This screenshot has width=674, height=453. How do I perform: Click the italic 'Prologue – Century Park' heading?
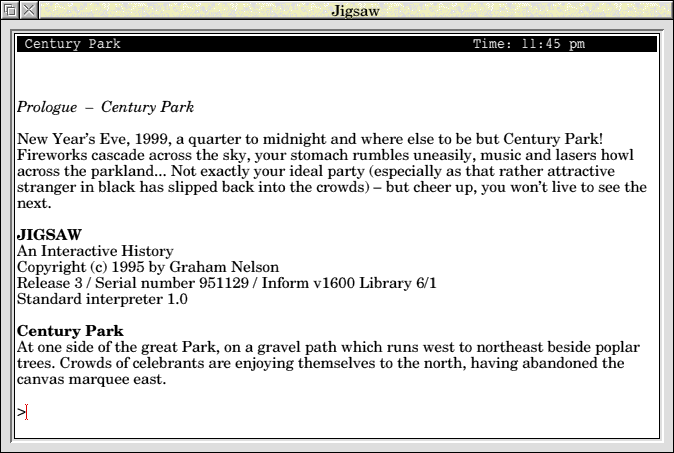point(105,107)
